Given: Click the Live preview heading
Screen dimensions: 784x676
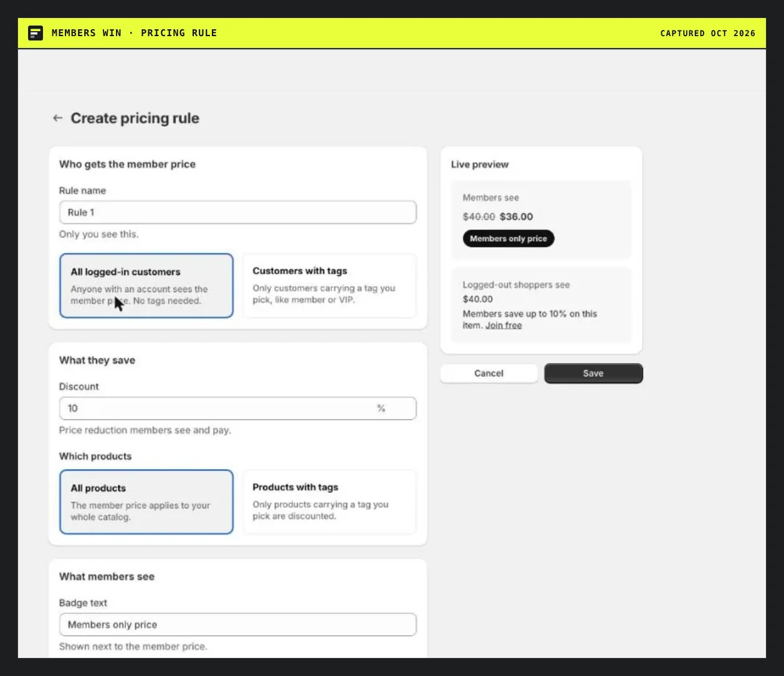Looking at the screenshot, I should pyautogui.click(x=480, y=164).
